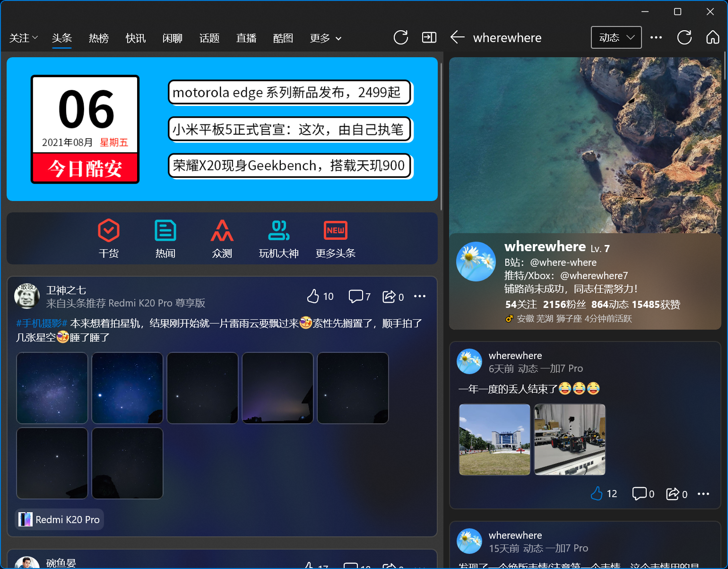
Task: Switch to the 酷图 tab
Action: pos(283,38)
